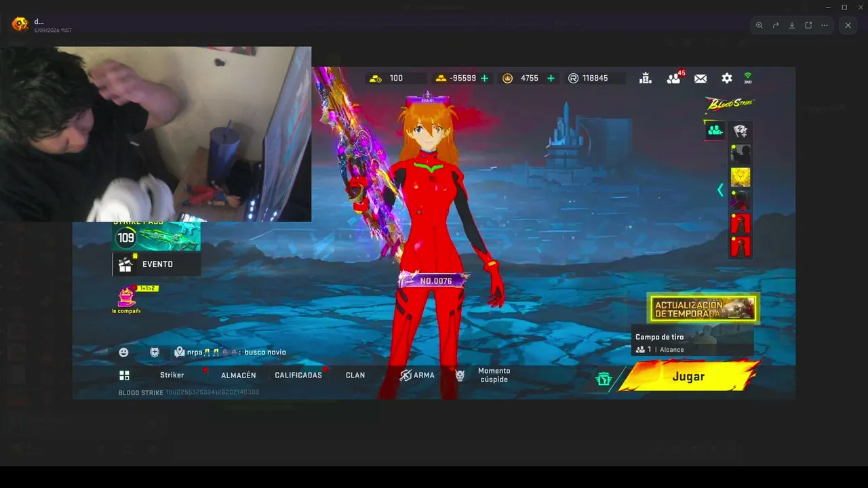Screen dimensions: 868x488
Task: Click the gold coin icon beside 4755
Action: pos(507,78)
